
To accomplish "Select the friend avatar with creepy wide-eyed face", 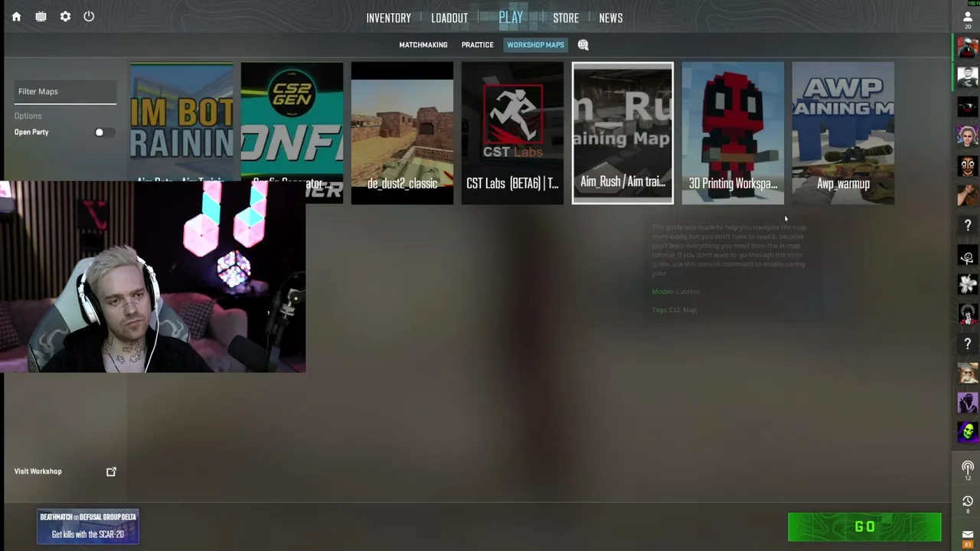I will pyautogui.click(x=968, y=166).
